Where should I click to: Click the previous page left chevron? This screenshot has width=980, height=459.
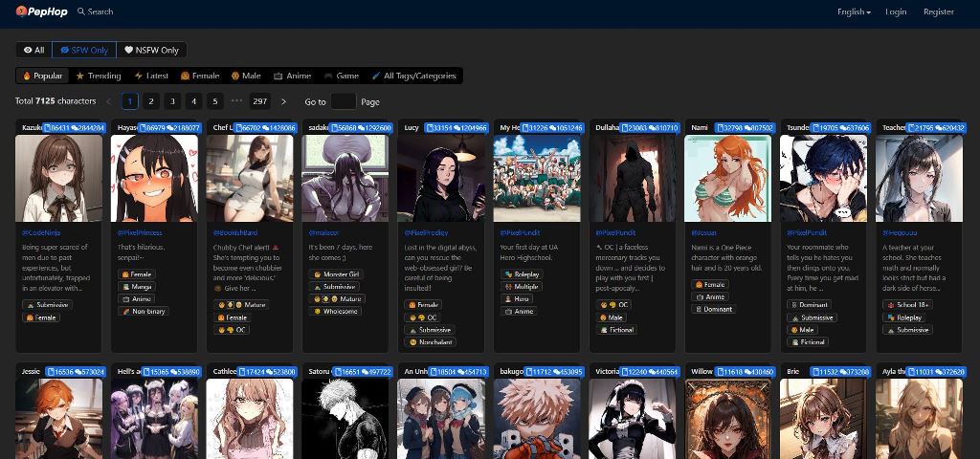point(108,101)
